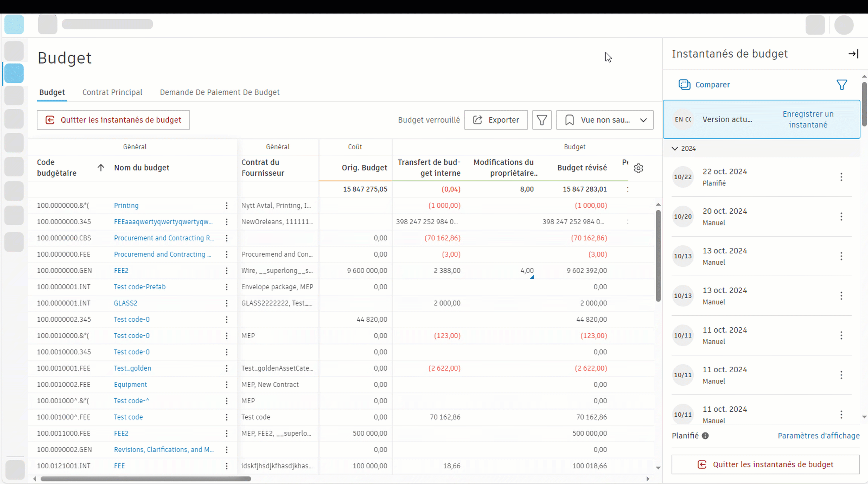
Task: Click the info icon next to Planifié
Action: tap(706, 435)
